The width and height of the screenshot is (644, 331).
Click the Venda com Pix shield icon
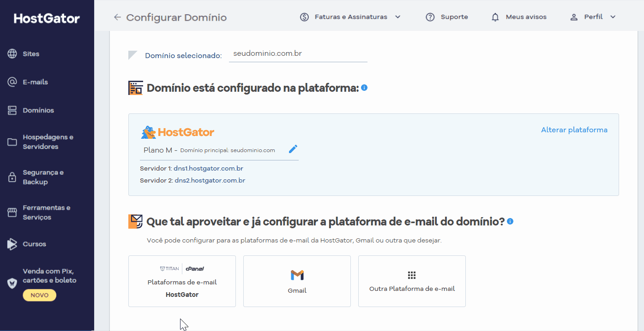pos(12,283)
